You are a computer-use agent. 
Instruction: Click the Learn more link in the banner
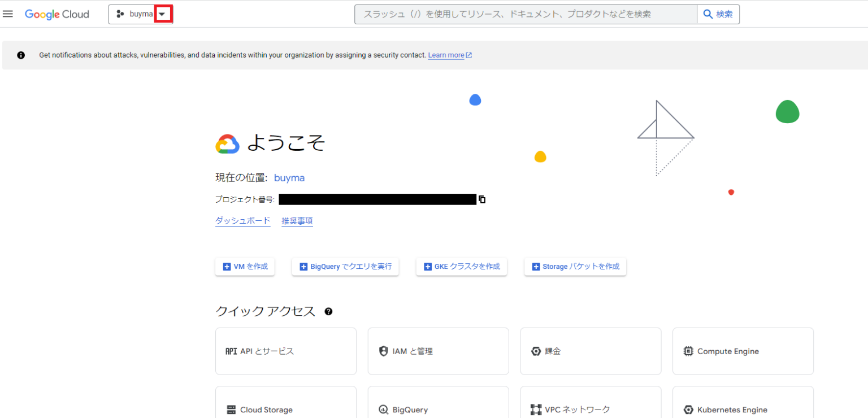[x=446, y=55]
